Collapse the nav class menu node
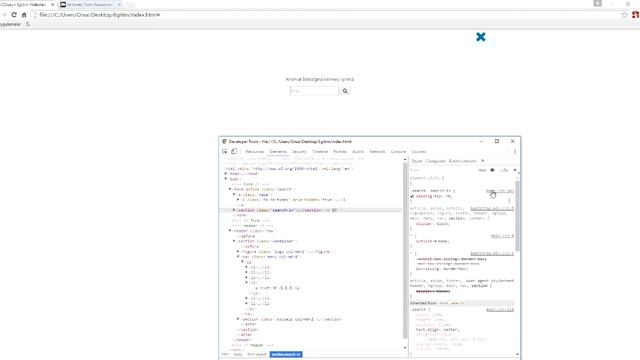The image size is (640, 360). tap(238, 257)
